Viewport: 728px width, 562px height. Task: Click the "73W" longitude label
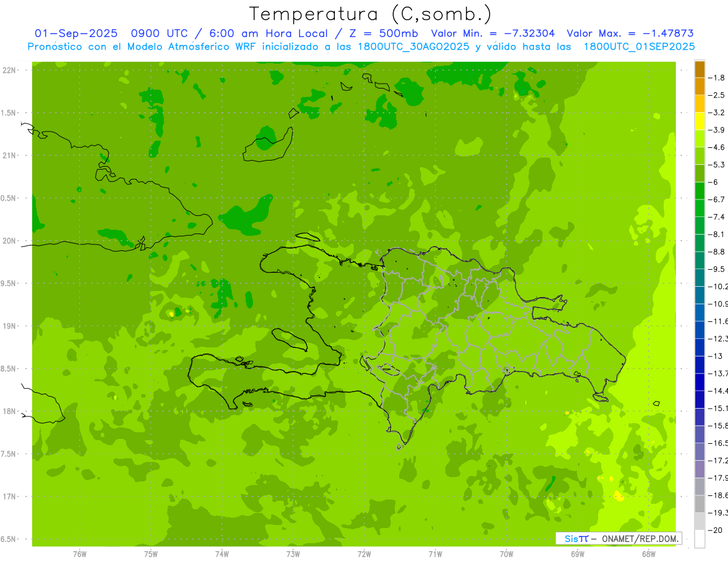[293, 554]
